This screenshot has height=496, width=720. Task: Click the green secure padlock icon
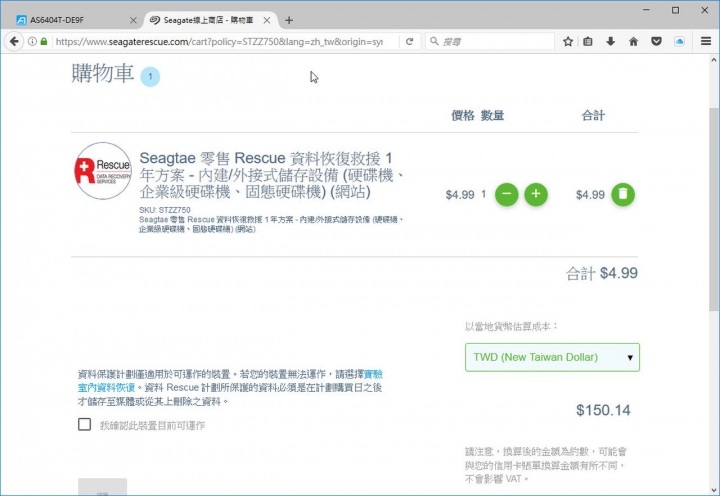point(44,41)
